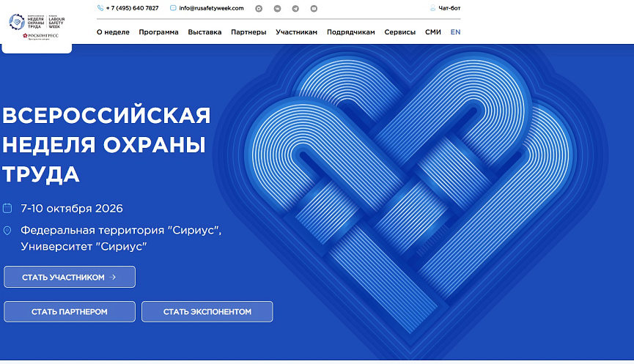Open the VK social network icon
634x364 pixels.
(x=277, y=9)
